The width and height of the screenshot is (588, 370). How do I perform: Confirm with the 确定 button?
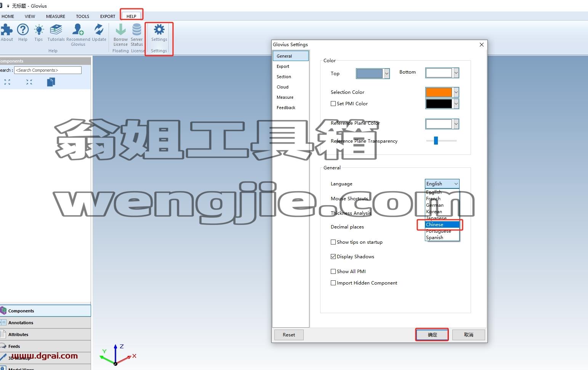pos(432,335)
